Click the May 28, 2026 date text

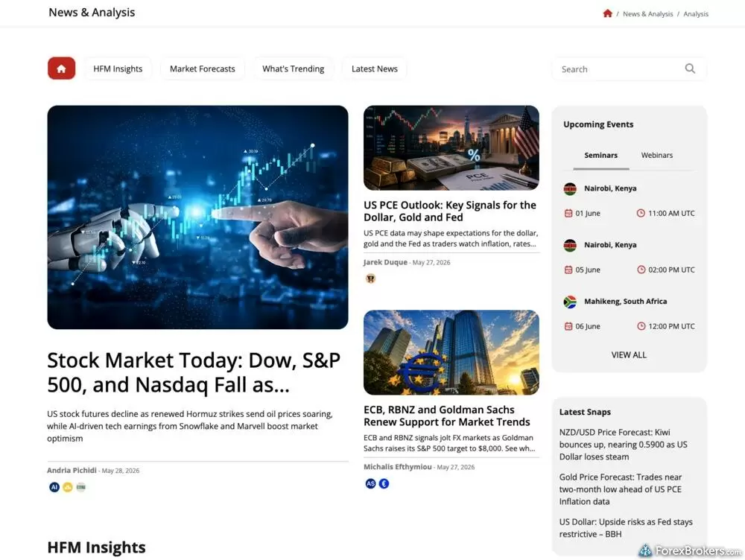click(120, 471)
